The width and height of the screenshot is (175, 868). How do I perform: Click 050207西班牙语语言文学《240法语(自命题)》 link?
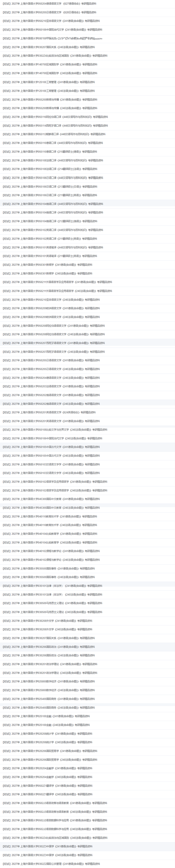coord(54,352)
